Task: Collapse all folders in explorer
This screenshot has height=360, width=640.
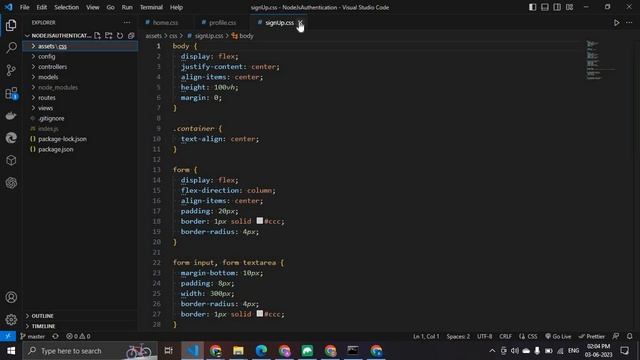Action: 131,36
